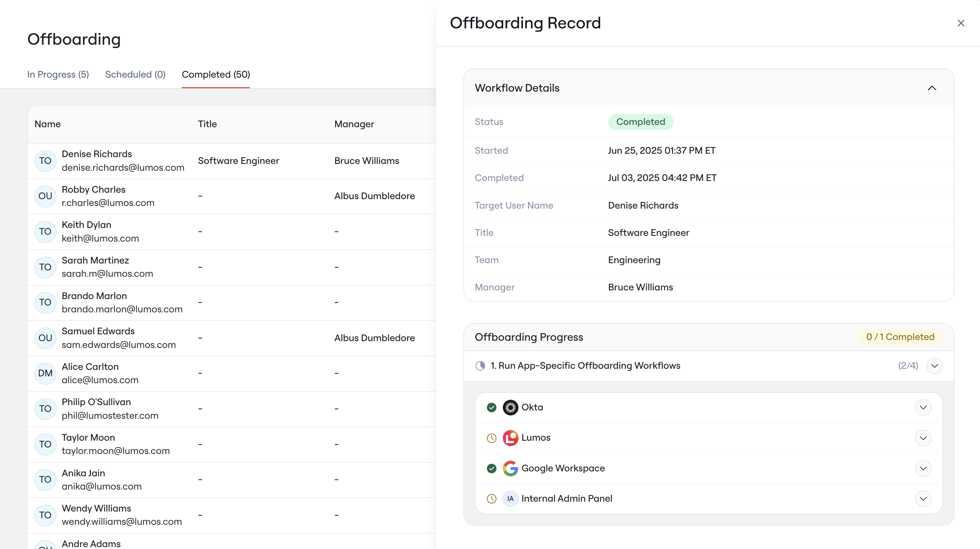Image resolution: width=980 pixels, height=549 pixels.
Task: Click the email denise.richards@lumos.com
Action: pyautogui.click(x=123, y=168)
